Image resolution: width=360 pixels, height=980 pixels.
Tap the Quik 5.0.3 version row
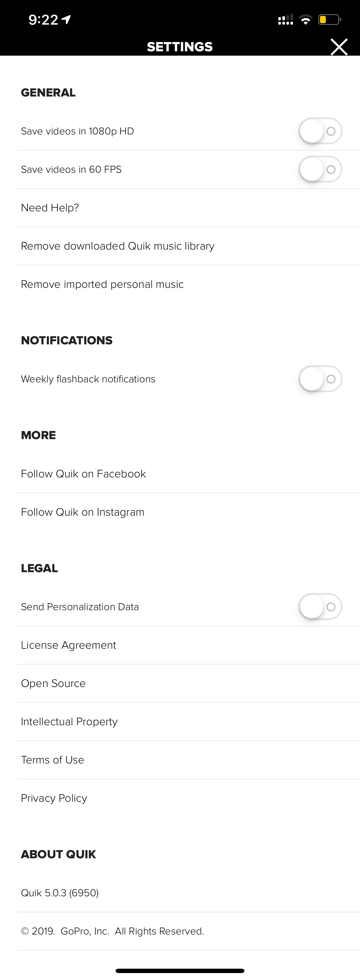(188, 893)
